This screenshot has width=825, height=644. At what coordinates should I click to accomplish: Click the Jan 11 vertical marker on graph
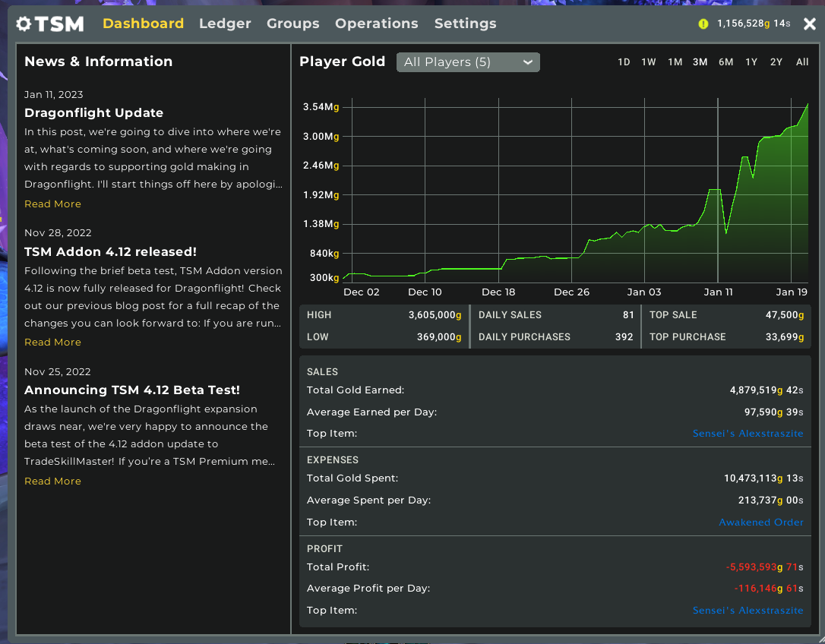coord(718,191)
